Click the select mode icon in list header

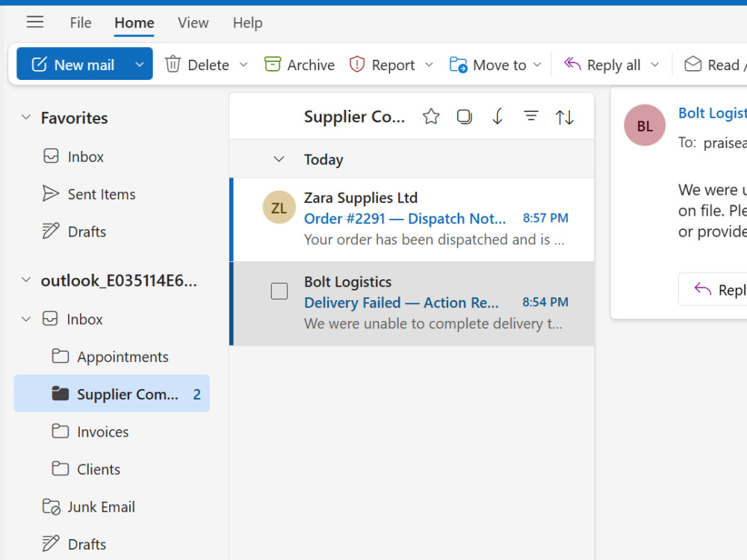(465, 116)
